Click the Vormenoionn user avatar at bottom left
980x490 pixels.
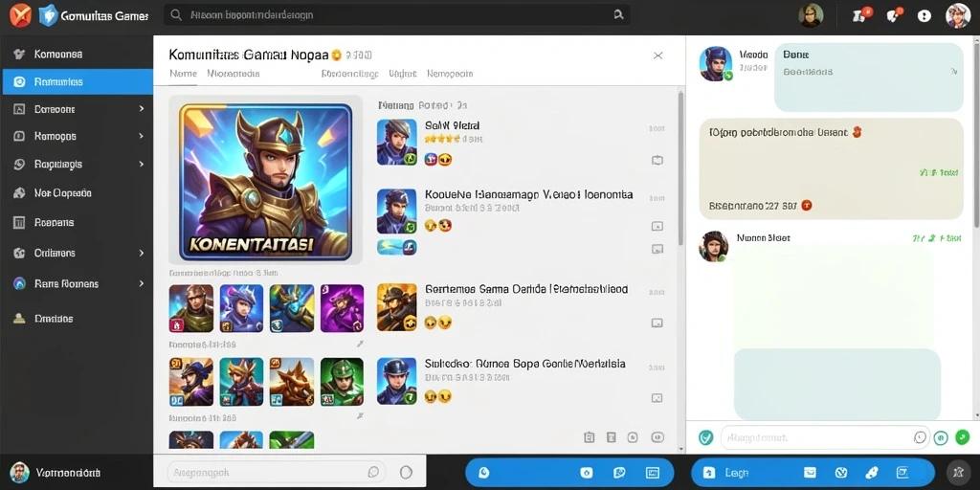[x=19, y=472]
